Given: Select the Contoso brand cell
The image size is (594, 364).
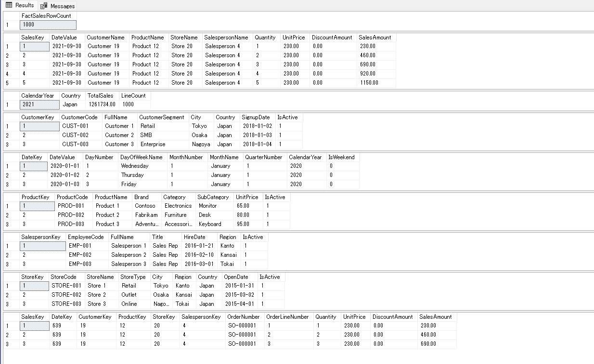Looking at the screenshot, I should click(x=147, y=206).
